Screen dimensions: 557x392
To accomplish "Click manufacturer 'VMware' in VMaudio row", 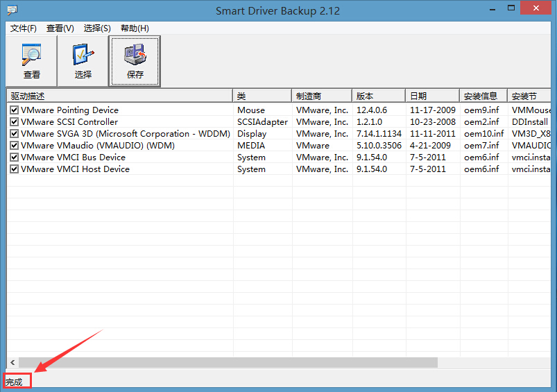I will 313,146.
